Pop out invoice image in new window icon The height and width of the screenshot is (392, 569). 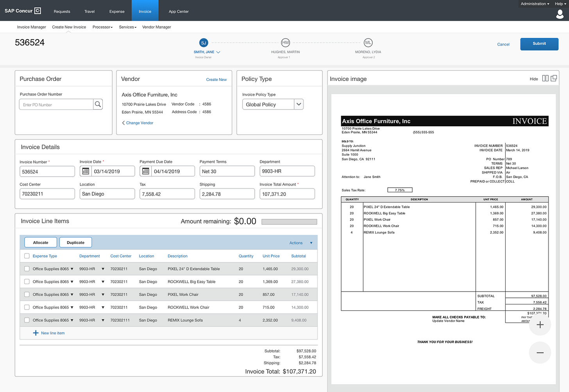(554, 79)
